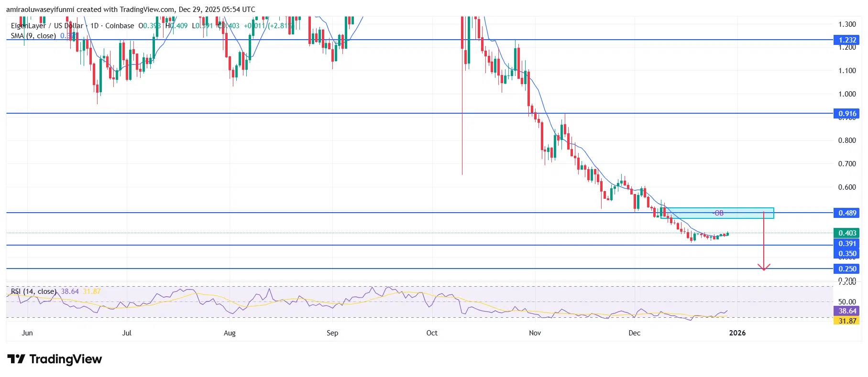
Task: Click the 0.350 price level tag
Action: pos(847,254)
